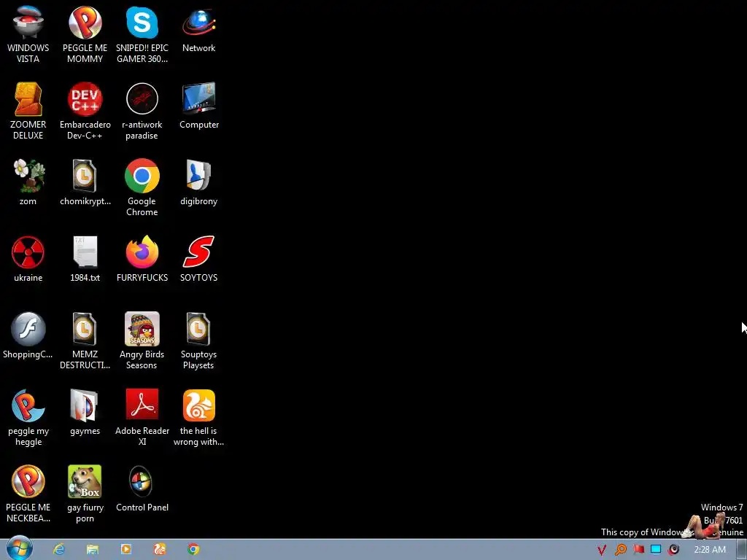Screen dimensions: 747x560
Task: Select the r-antiwork paradise icon
Action: point(142,111)
